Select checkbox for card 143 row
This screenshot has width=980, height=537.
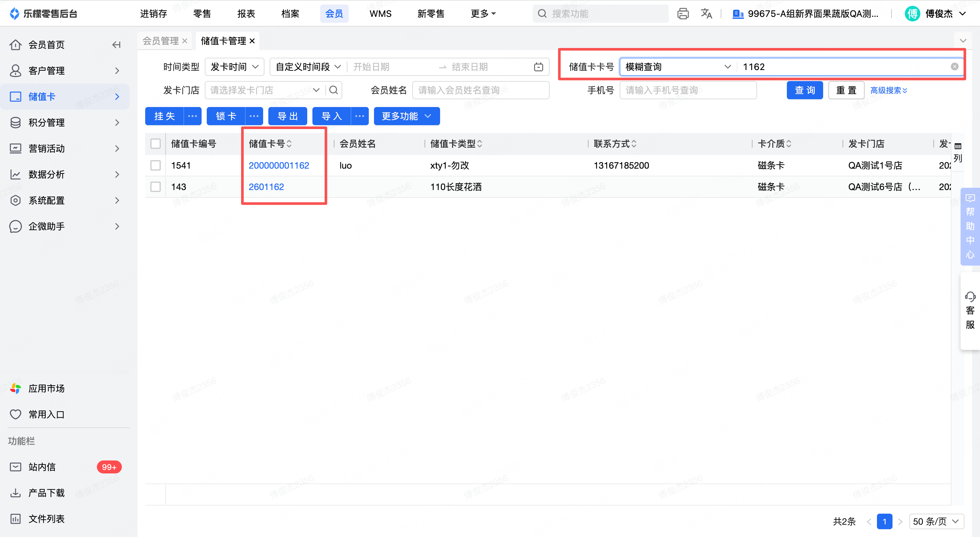pyautogui.click(x=155, y=187)
